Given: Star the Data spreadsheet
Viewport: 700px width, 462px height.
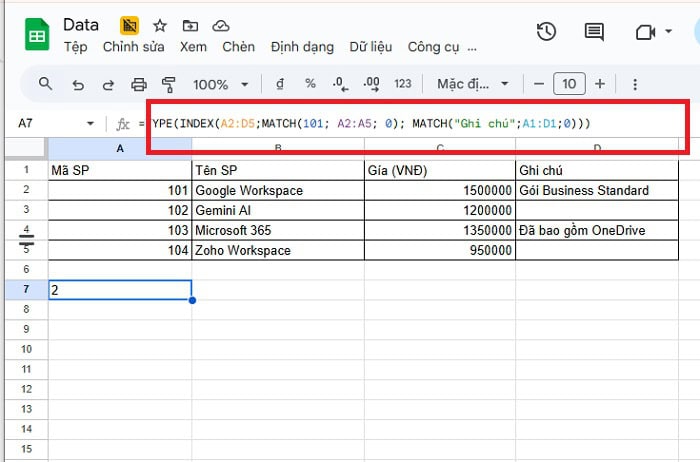Looking at the screenshot, I should coord(159,25).
